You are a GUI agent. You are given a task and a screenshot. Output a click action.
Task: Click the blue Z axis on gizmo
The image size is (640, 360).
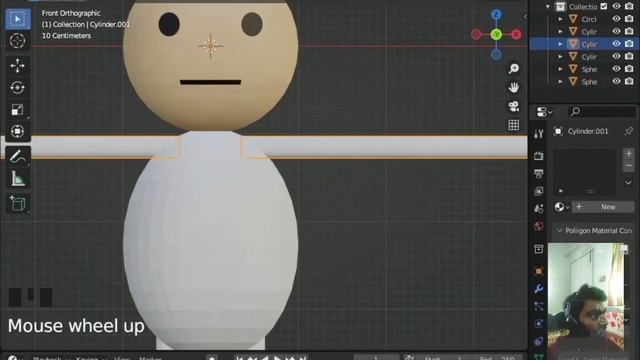(496, 15)
